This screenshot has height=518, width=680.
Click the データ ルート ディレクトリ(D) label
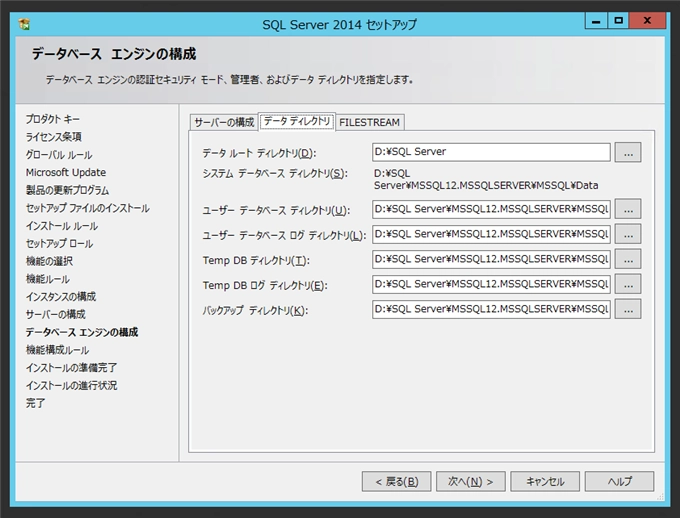[x=259, y=153]
